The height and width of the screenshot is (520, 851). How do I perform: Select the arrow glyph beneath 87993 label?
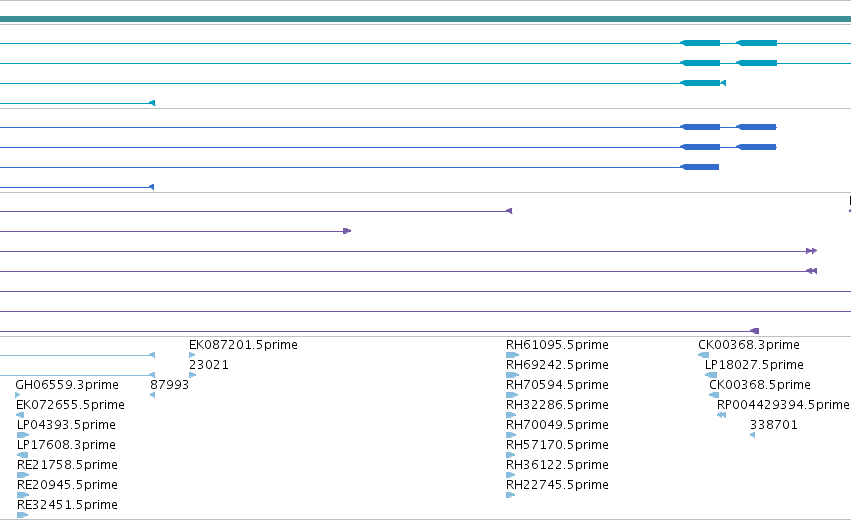(x=153, y=395)
